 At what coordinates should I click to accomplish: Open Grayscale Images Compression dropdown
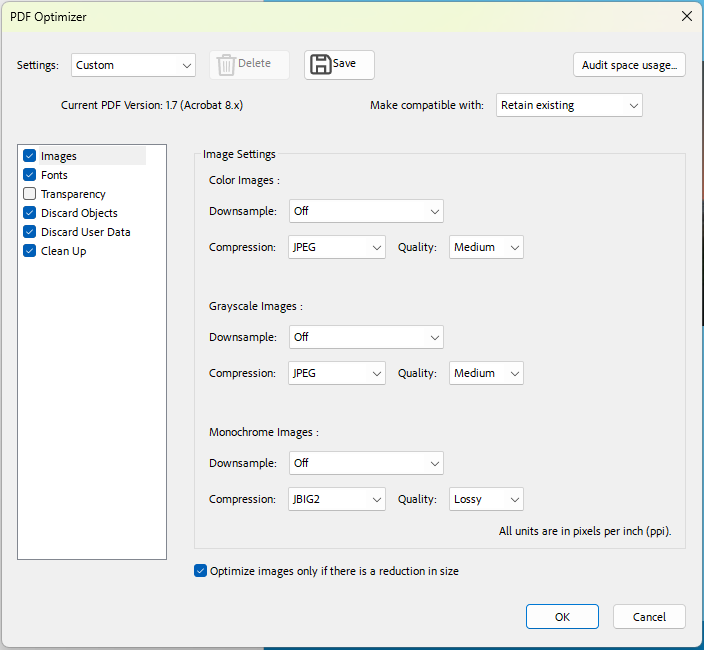[x=337, y=373]
